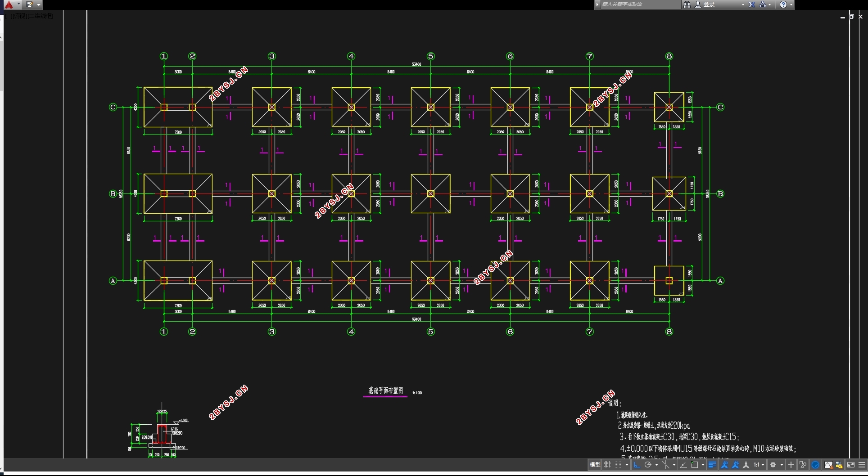The width and height of the screenshot is (868, 476).
Task: Toggle isometric drafting icon
Action: point(666,465)
